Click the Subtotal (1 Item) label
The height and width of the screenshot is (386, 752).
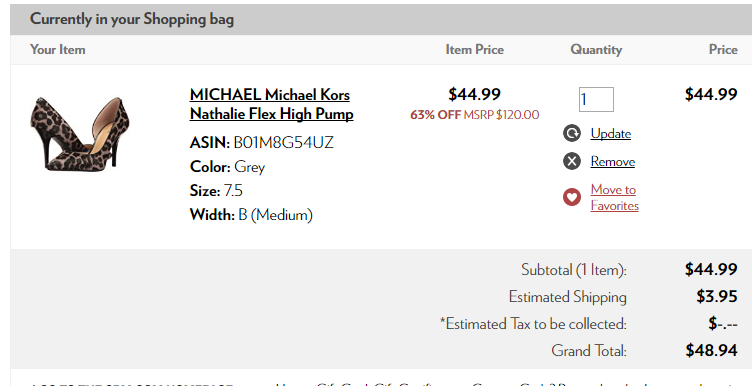(574, 269)
